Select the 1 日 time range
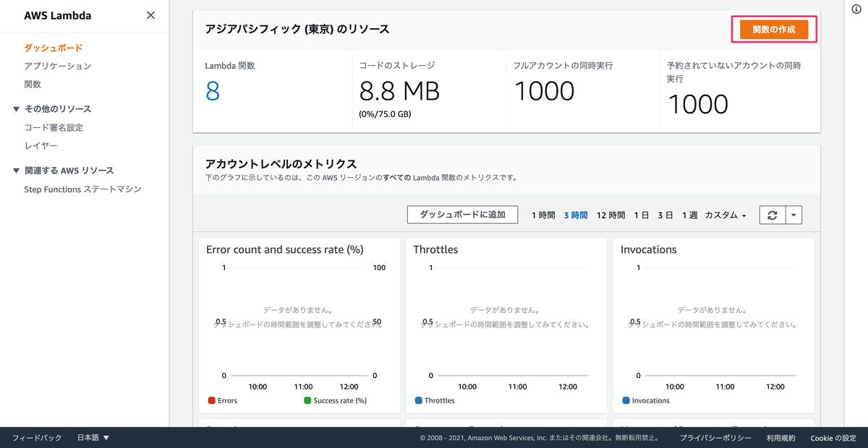This screenshot has width=868, height=448. tap(641, 215)
